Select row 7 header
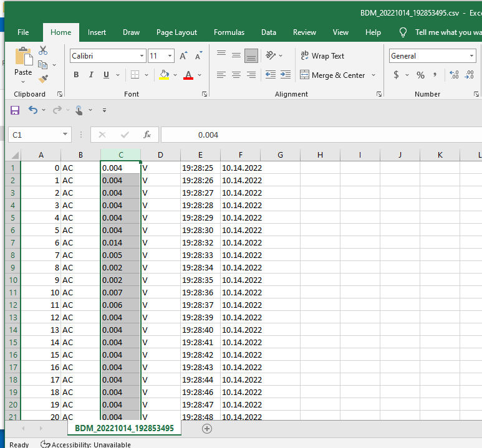 click(12, 243)
